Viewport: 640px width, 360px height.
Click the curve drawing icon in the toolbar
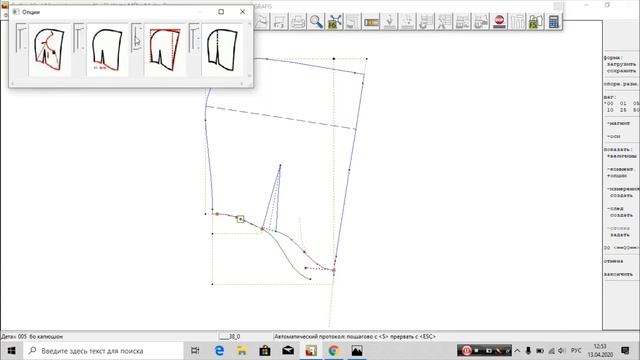click(x=262, y=21)
